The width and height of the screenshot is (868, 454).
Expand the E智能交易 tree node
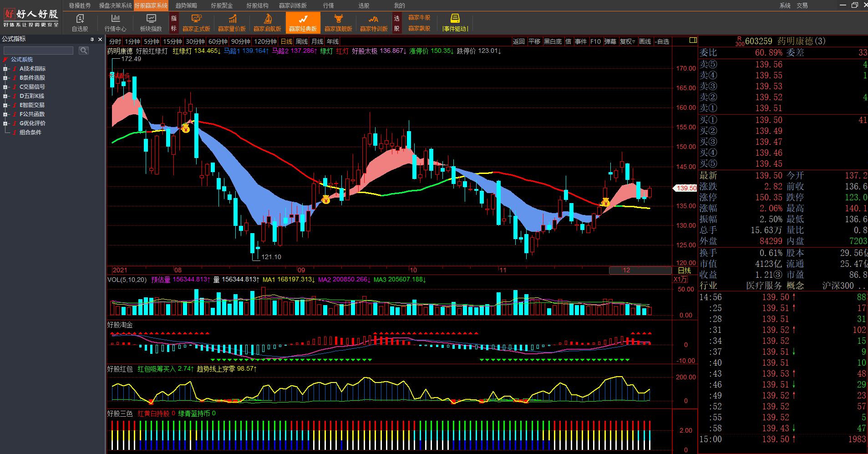(x=5, y=105)
